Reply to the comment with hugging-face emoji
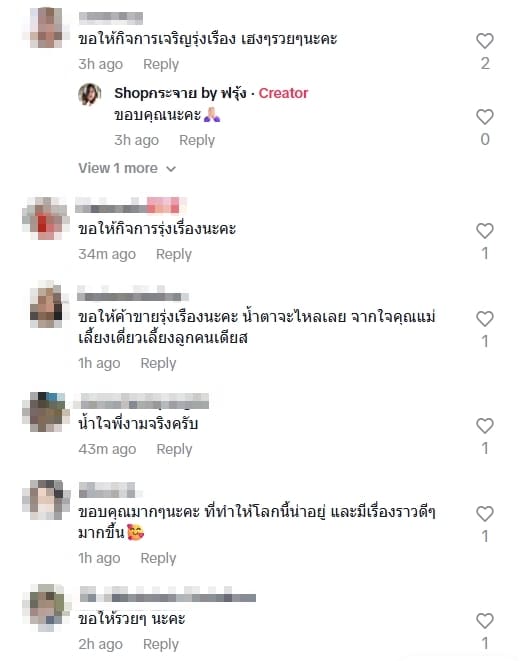Image resolution: width=529 pixels, height=661 pixels. (158, 558)
